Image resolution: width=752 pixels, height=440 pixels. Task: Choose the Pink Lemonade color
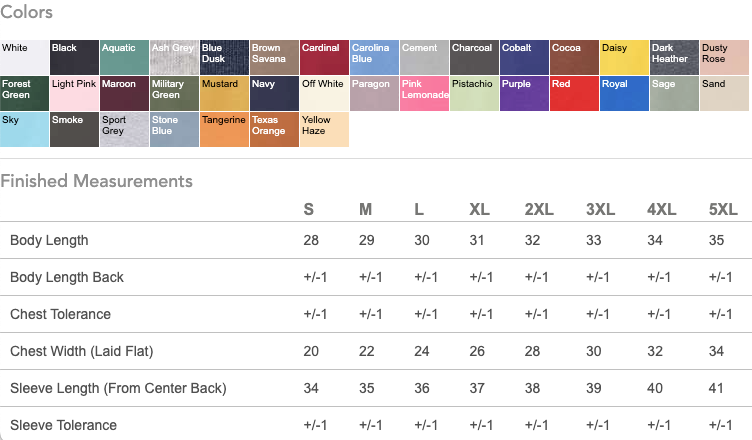pos(424,93)
